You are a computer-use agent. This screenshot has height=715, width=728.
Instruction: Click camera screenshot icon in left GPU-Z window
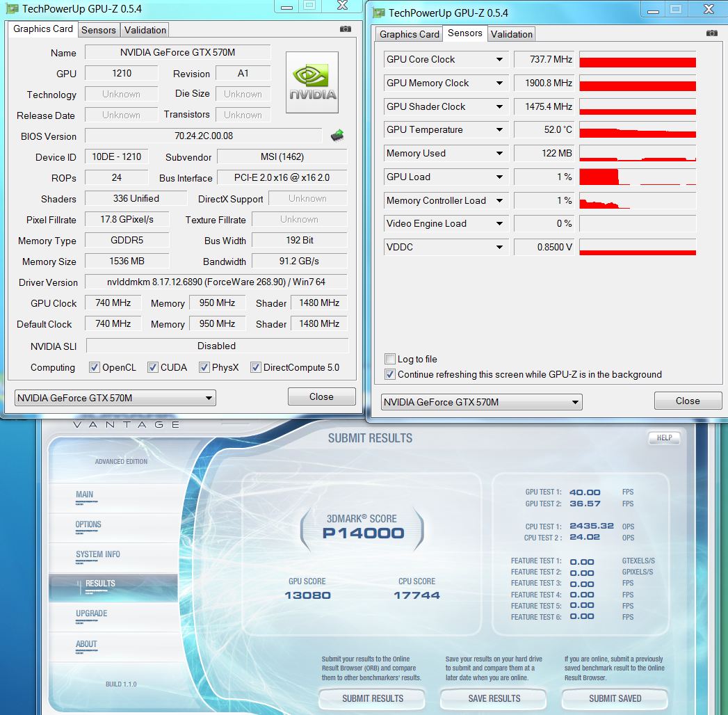[x=346, y=29]
